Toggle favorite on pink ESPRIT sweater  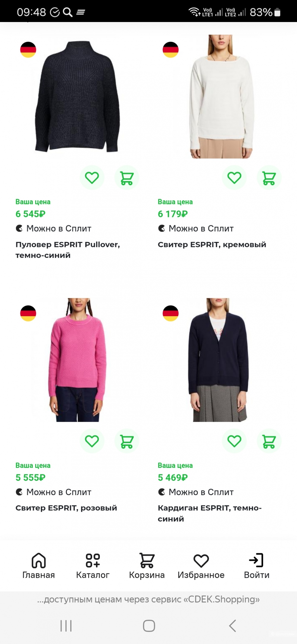point(92,441)
